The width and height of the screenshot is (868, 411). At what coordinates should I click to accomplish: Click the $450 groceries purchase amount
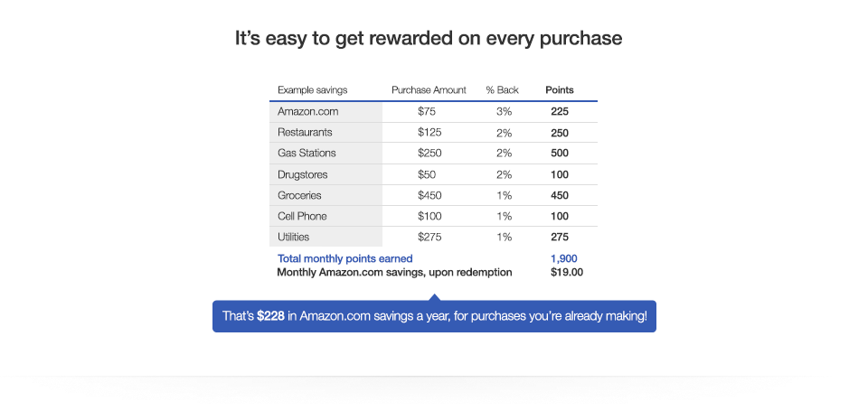429,195
